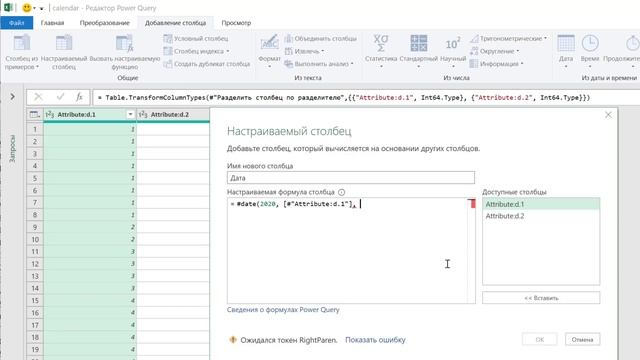Click Attribute:d.2 data type icon
This screenshot has height=360, width=640.
click(x=143, y=115)
